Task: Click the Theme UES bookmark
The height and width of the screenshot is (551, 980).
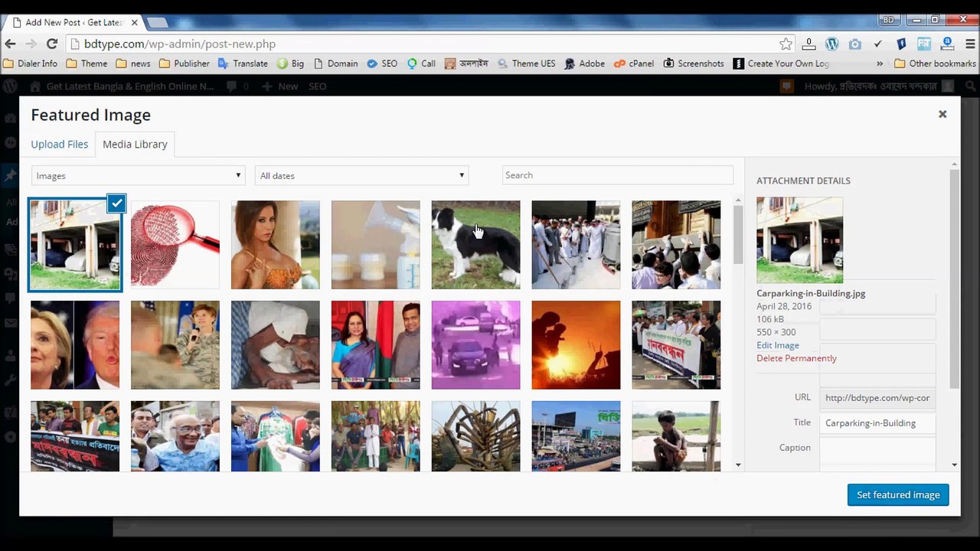Action: (x=527, y=64)
